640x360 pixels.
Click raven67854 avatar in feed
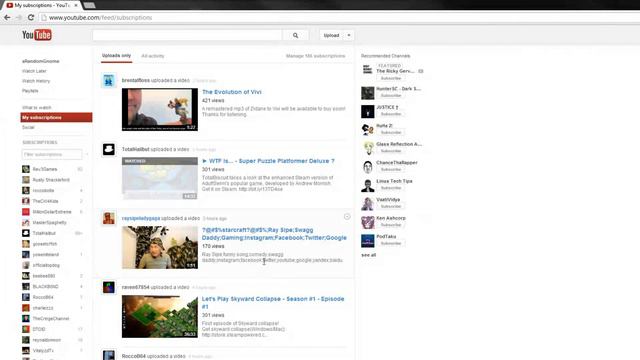(x=109, y=287)
